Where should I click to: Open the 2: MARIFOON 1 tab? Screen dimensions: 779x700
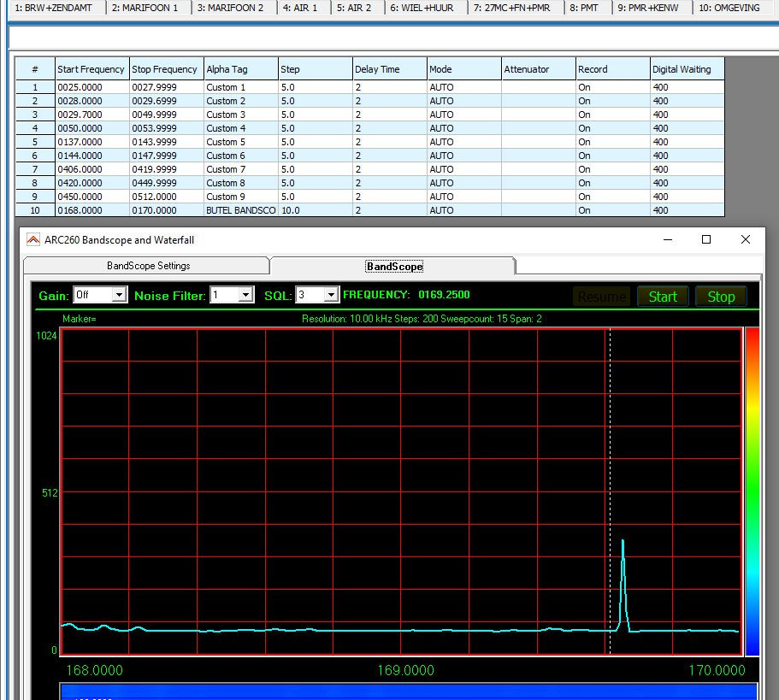click(x=145, y=8)
